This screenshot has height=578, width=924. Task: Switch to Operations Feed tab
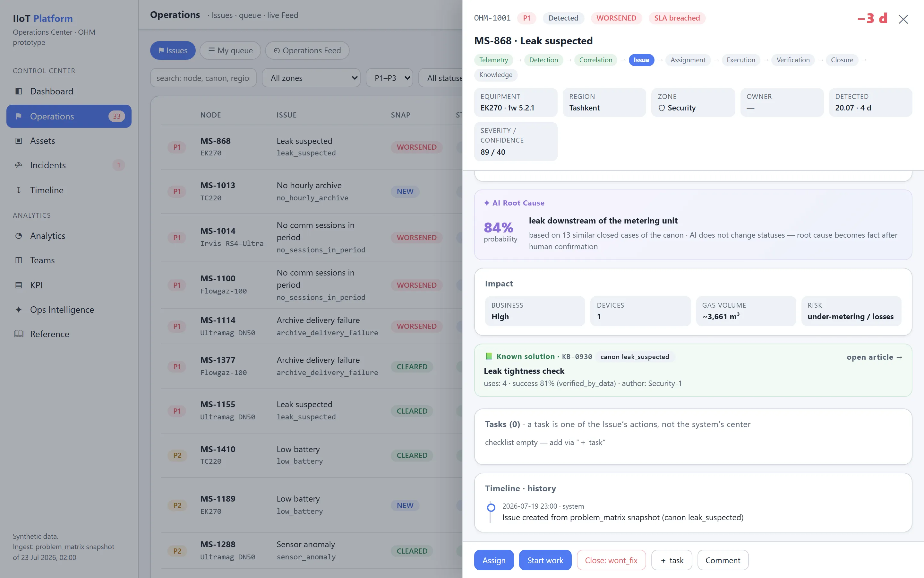pos(307,50)
